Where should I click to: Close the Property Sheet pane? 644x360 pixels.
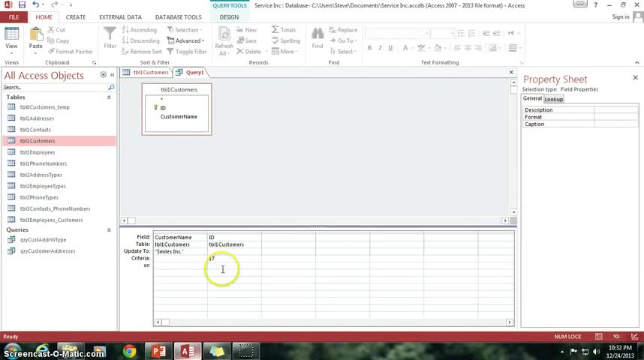coord(636,77)
